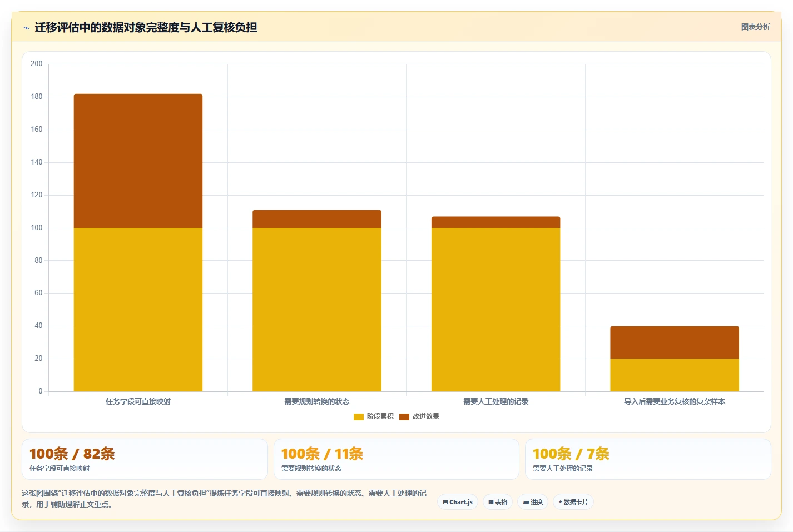The height and width of the screenshot is (532, 793).
Task: Click the x-axis label 需要人工处理的记录
Action: [x=495, y=401]
